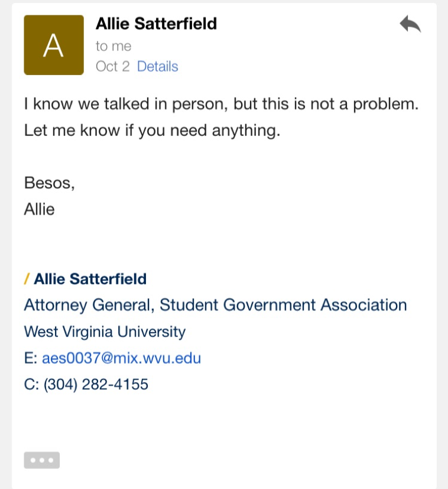Click the Attorney General, Student Government Association line
The image size is (448, 489).
(x=215, y=305)
